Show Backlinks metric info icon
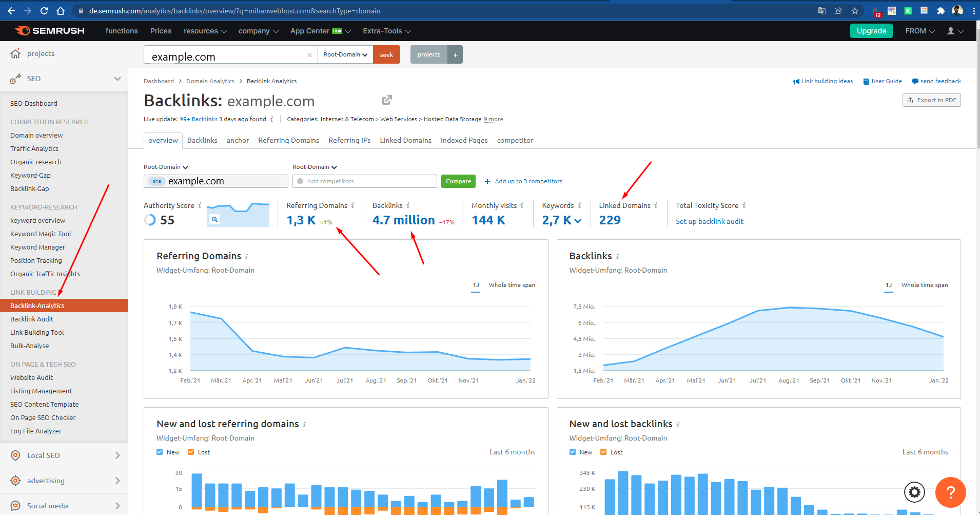980x515 pixels. pyautogui.click(x=408, y=205)
